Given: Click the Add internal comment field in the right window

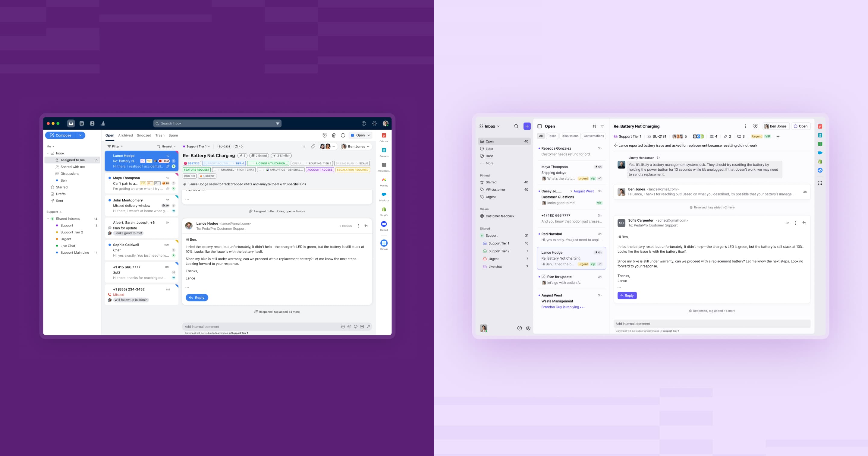Looking at the screenshot, I should point(712,324).
